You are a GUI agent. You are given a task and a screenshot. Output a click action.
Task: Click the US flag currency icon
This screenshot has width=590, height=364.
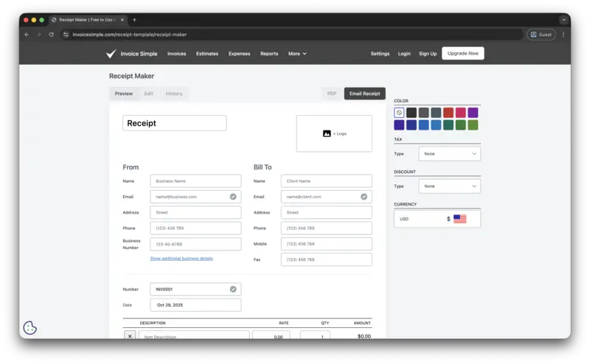[459, 219]
